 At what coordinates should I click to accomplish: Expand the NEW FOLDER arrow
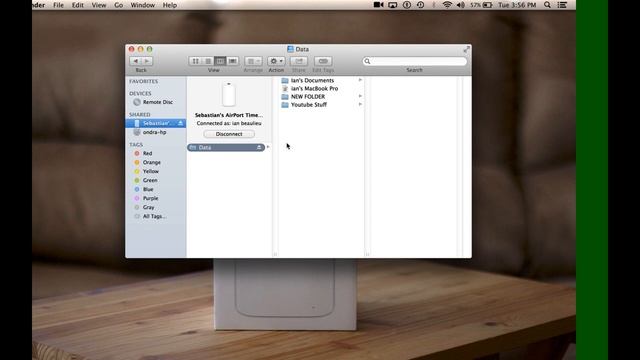360,96
